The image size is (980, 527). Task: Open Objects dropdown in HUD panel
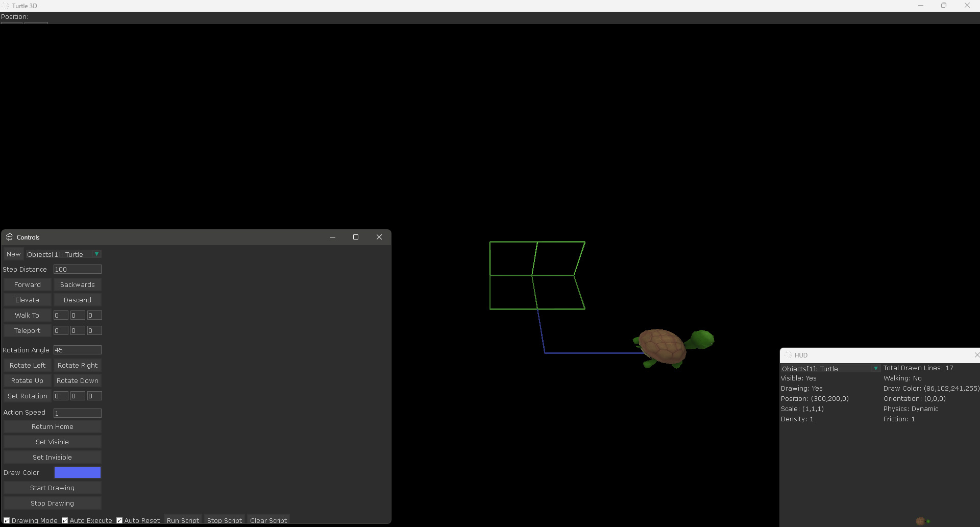click(x=830, y=369)
